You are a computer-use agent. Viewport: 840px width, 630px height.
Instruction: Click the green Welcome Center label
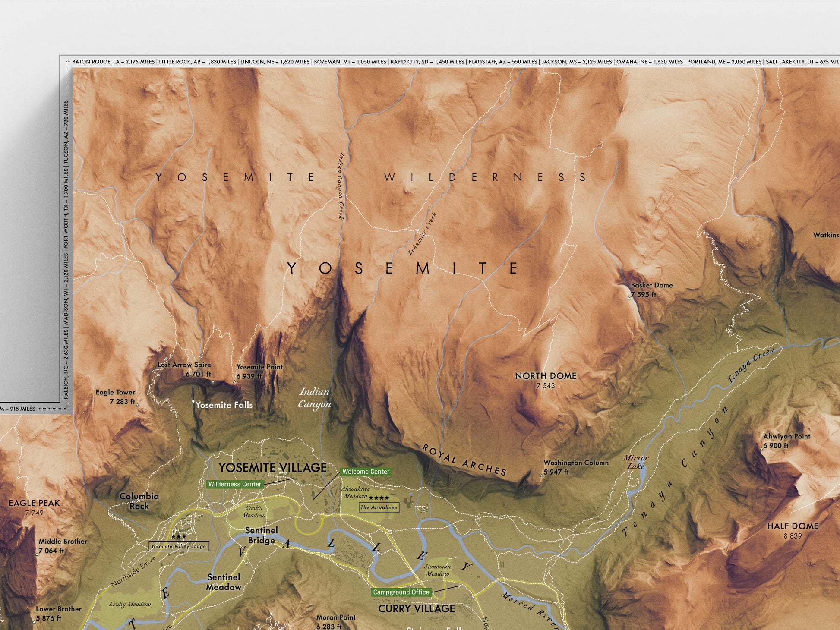click(x=366, y=472)
